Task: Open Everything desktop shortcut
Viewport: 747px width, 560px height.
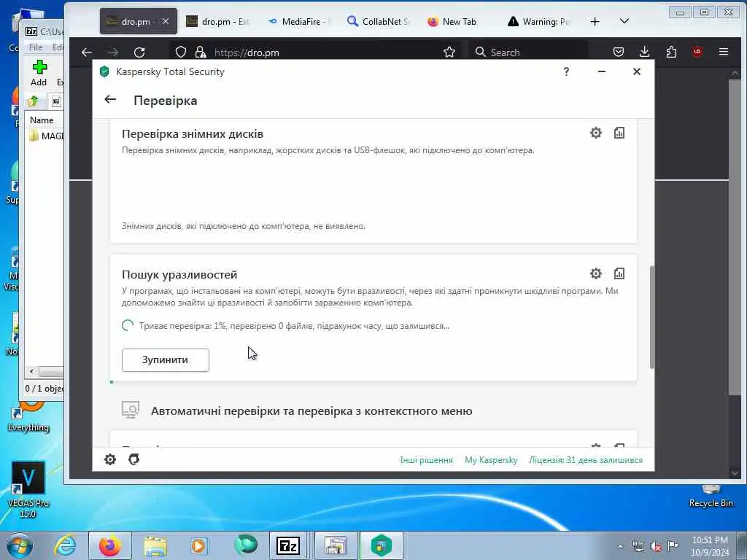Action: (28, 416)
